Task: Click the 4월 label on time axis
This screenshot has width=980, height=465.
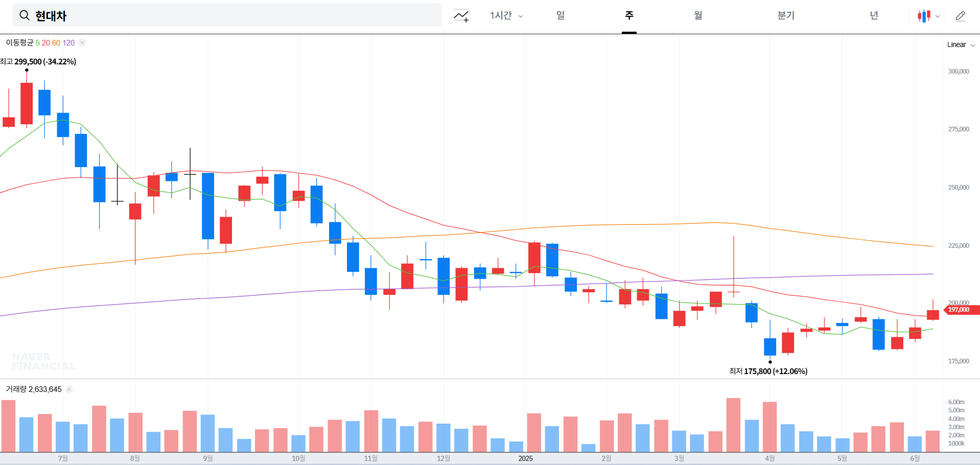Action: [770, 458]
